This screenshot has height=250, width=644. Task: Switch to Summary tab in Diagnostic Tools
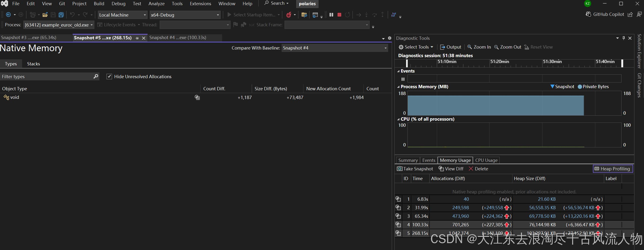pyautogui.click(x=408, y=160)
